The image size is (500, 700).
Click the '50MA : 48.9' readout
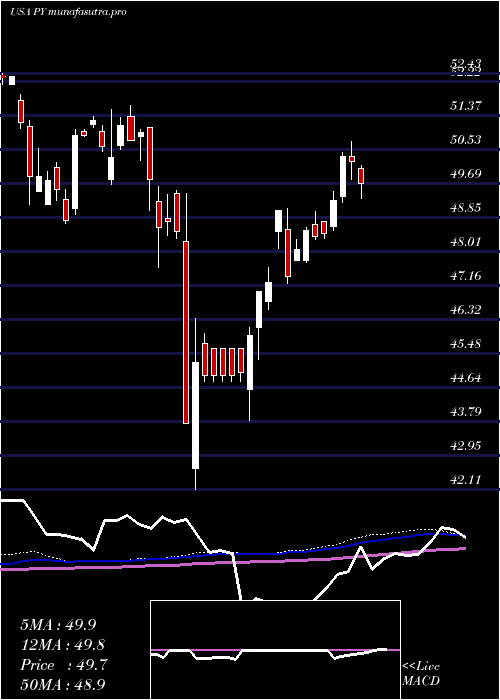[x=63, y=685]
